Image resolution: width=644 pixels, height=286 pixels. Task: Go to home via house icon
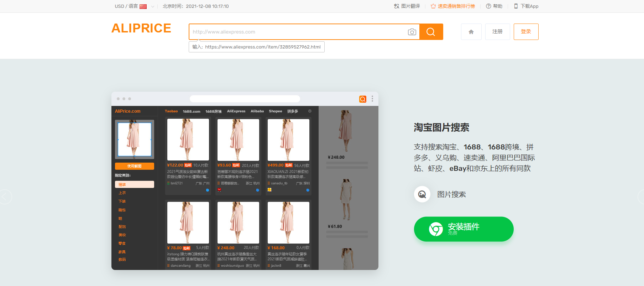point(471,32)
